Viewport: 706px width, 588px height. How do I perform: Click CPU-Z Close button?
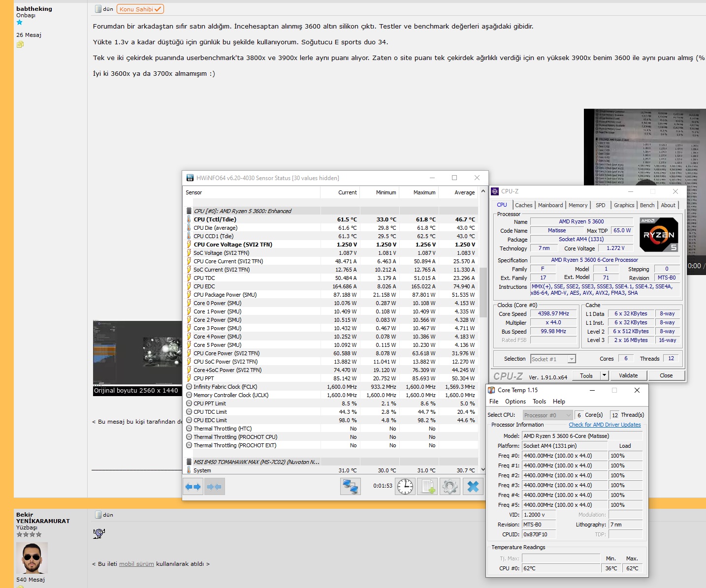(666, 375)
